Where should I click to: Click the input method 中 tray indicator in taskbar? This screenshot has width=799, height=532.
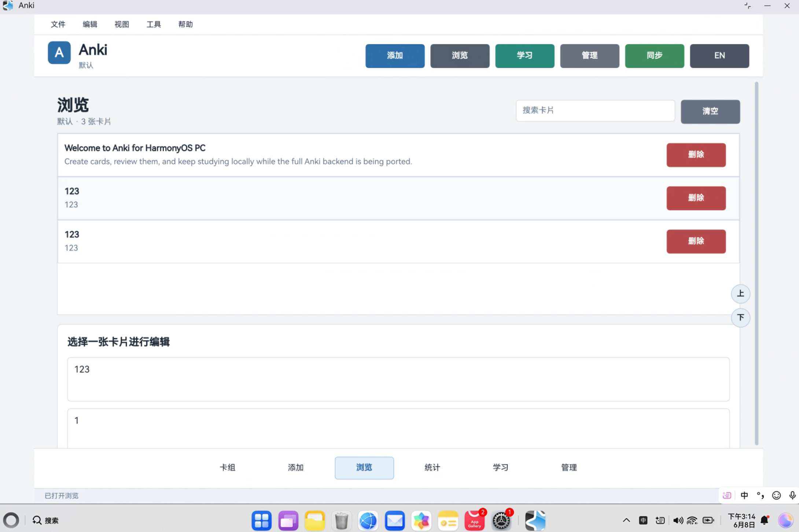643,520
